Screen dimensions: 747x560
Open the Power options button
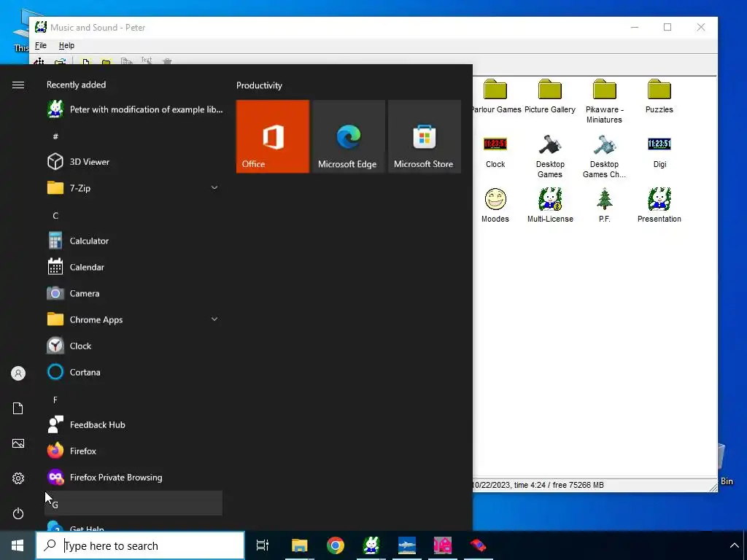(x=18, y=513)
